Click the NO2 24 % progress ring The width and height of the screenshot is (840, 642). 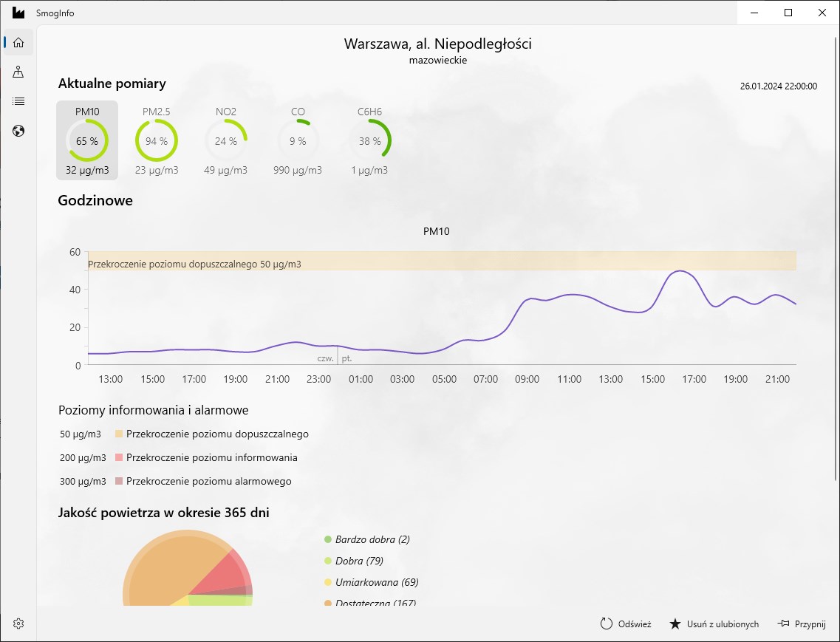225,140
